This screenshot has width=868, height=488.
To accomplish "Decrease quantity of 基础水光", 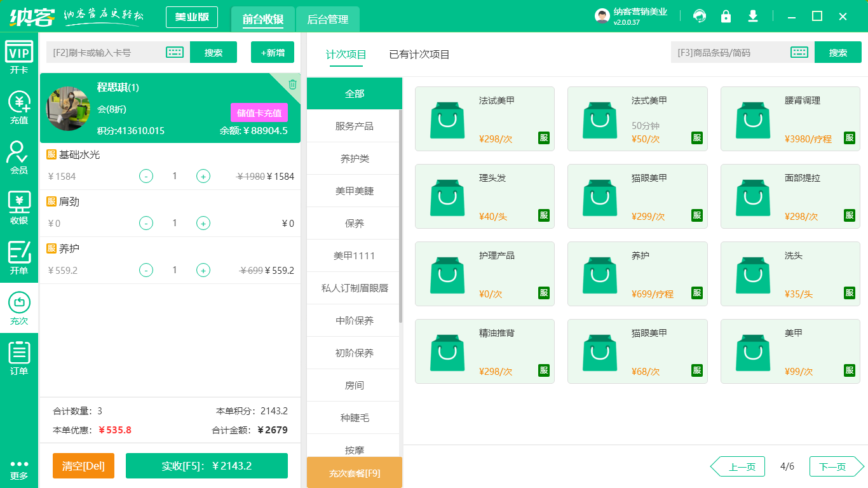I will 146,176.
